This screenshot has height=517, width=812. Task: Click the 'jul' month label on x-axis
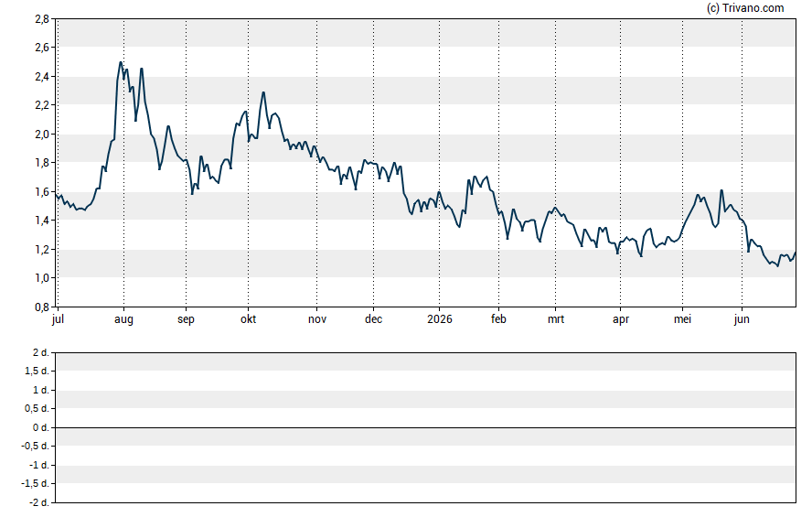(58, 319)
